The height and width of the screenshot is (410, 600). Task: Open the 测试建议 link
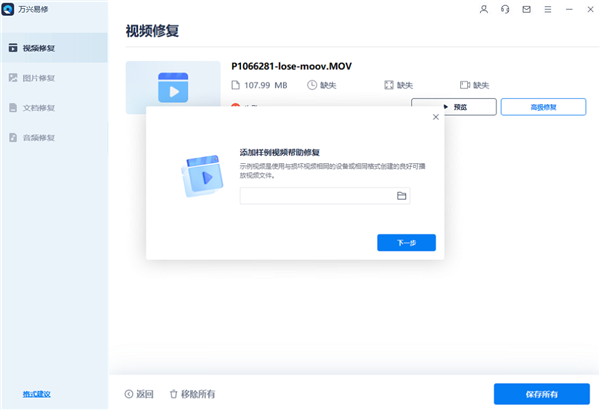coord(39,394)
